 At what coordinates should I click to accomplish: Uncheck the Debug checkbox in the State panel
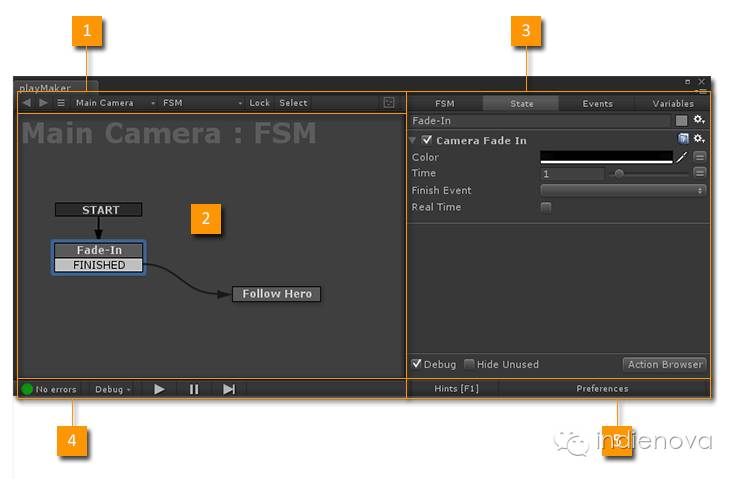coord(416,364)
